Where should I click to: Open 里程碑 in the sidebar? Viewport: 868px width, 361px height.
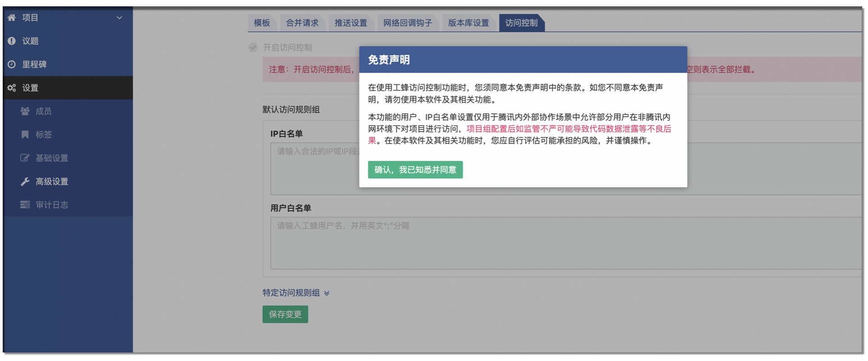68,64
